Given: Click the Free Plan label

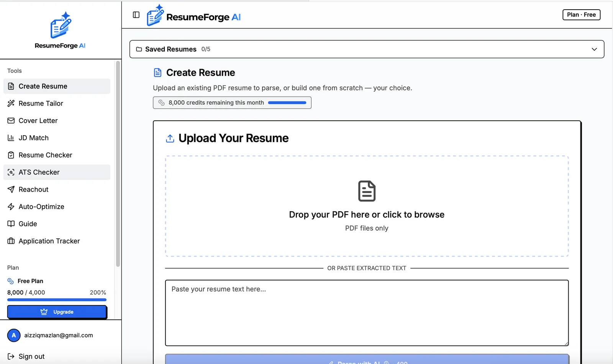Looking at the screenshot, I should 30,281.
